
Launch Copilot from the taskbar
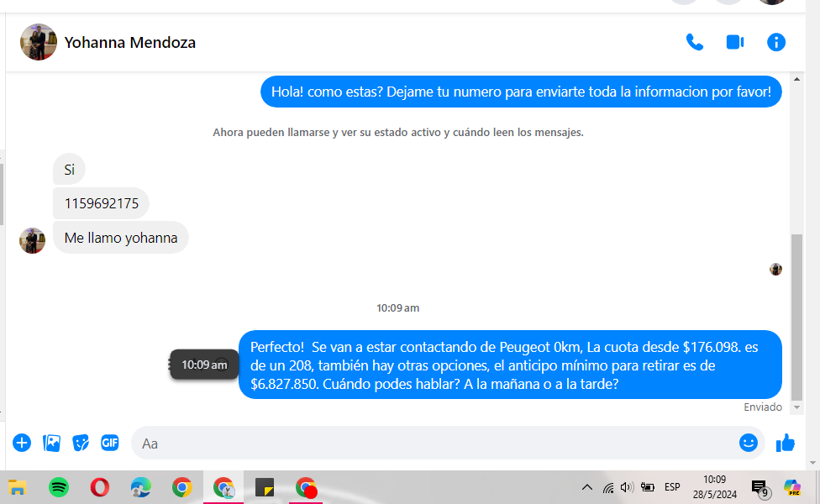click(792, 487)
